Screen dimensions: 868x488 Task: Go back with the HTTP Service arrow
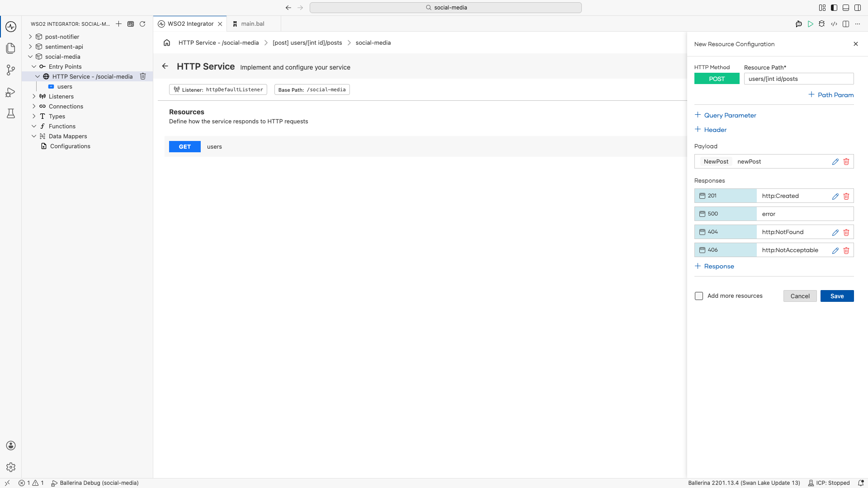[x=165, y=66]
